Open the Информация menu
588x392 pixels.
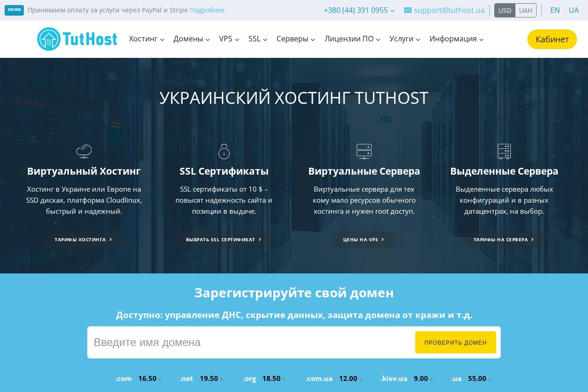[x=456, y=39]
